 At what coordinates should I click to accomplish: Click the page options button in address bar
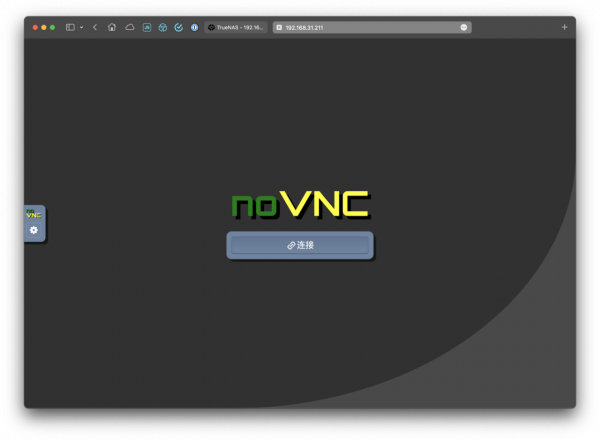click(x=464, y=27)
